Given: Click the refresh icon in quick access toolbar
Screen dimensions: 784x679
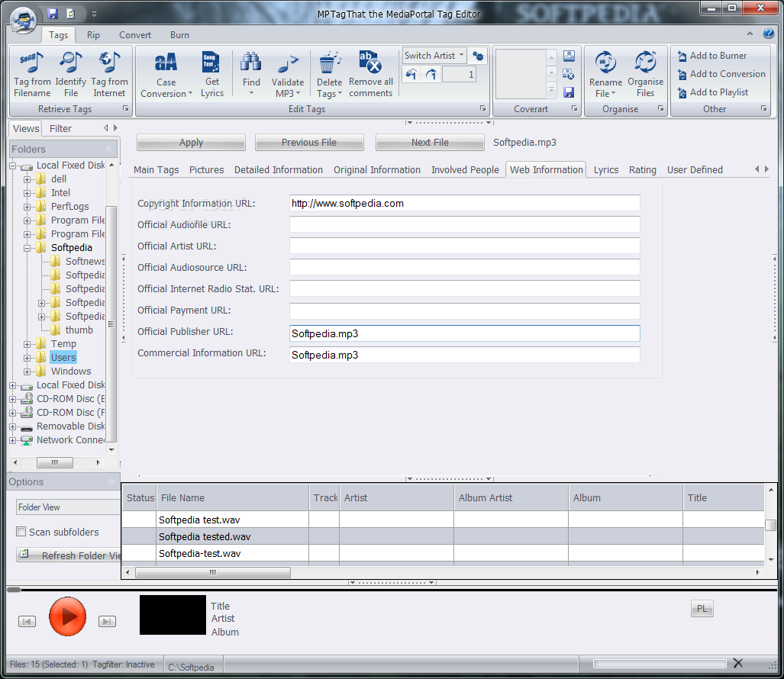Looking at the screenshot, I should point(70,14).
